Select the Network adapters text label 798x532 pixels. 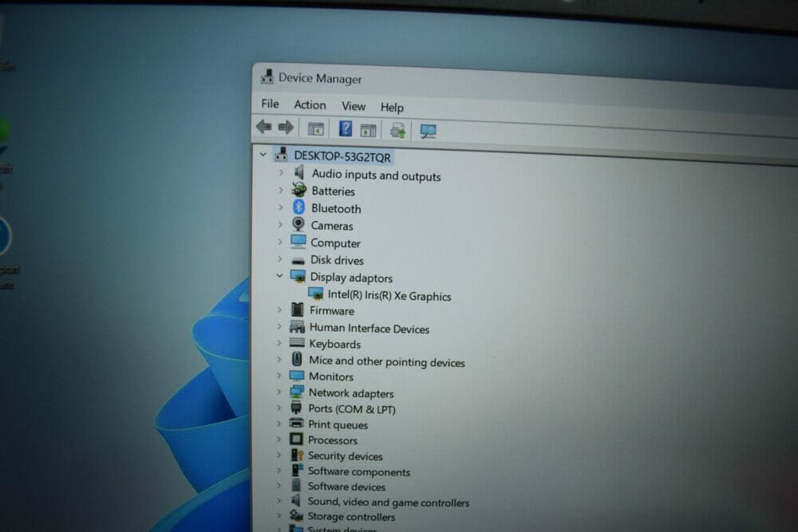[x=350, y=393]
